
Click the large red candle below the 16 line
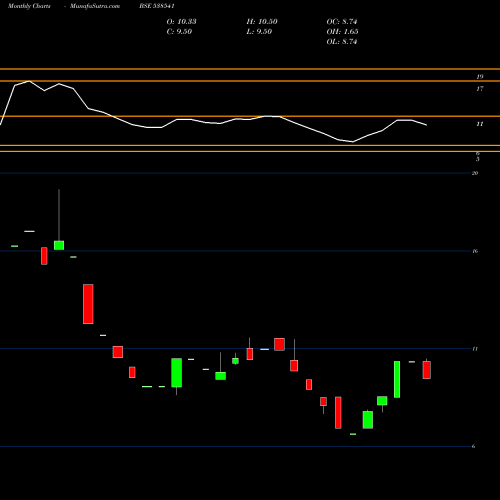88,304
